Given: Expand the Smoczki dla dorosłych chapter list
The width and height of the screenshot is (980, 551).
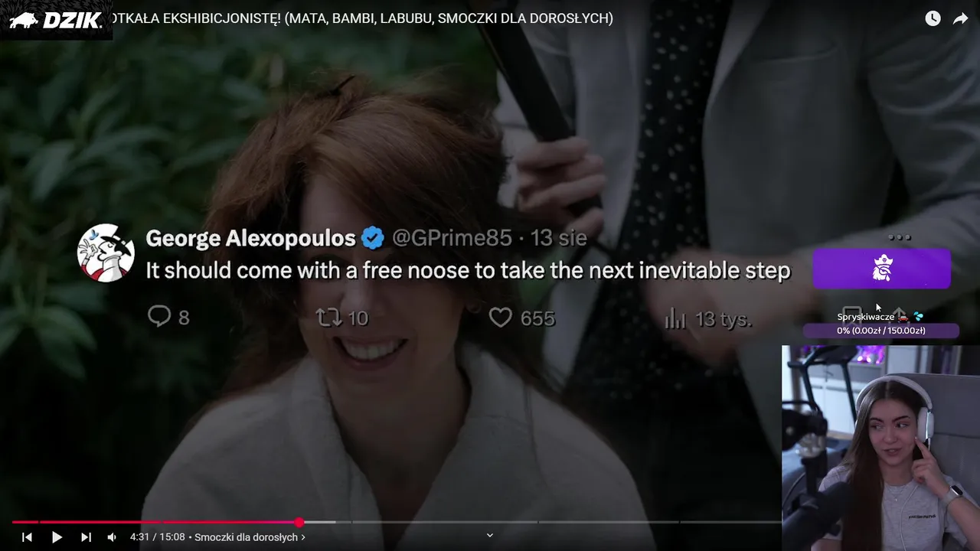Looking at the screenshot, I should (250, 537).
